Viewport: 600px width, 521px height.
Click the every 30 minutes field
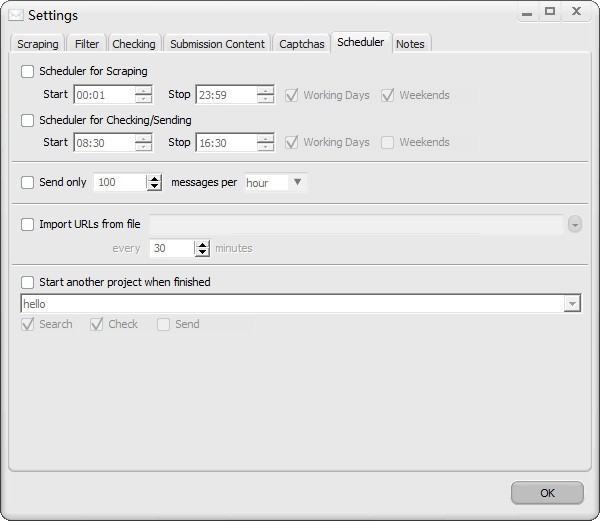coord(171,248)
